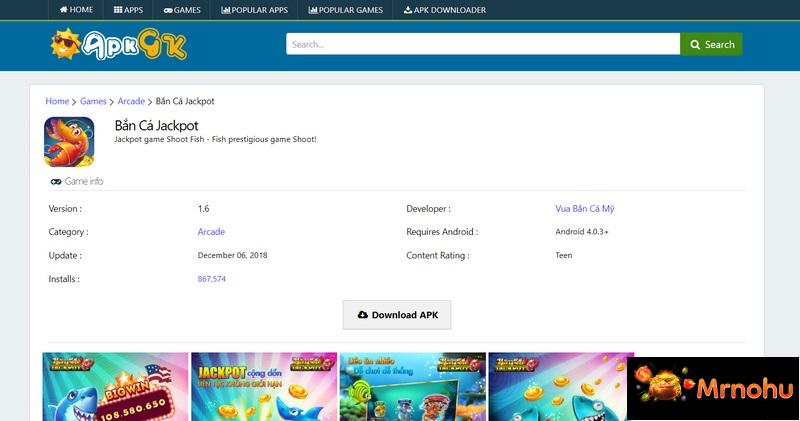
Task: Click the 867,574 installs link
Action: tap(212, 279)
